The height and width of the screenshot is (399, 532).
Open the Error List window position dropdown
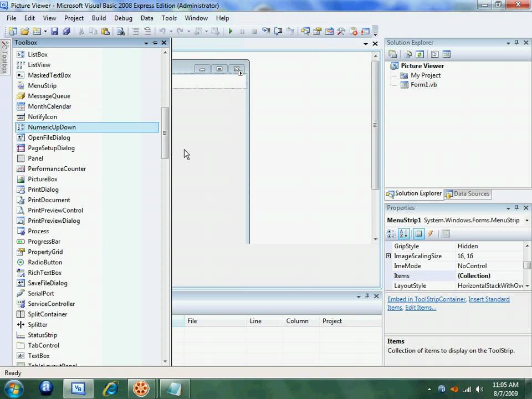click(x=359, y=297)
